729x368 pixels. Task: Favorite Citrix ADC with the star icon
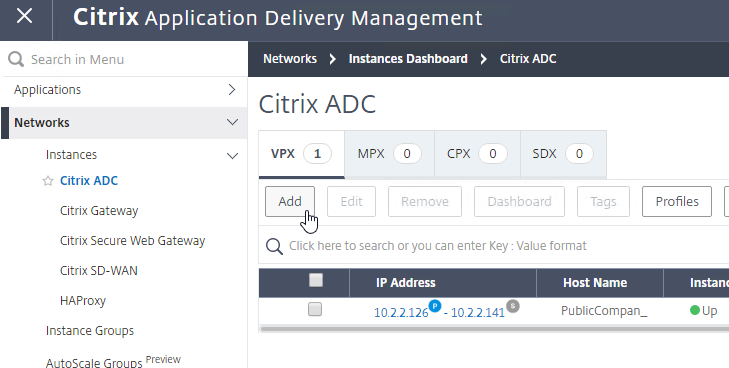pyautogui.click(x=47, y=181)
